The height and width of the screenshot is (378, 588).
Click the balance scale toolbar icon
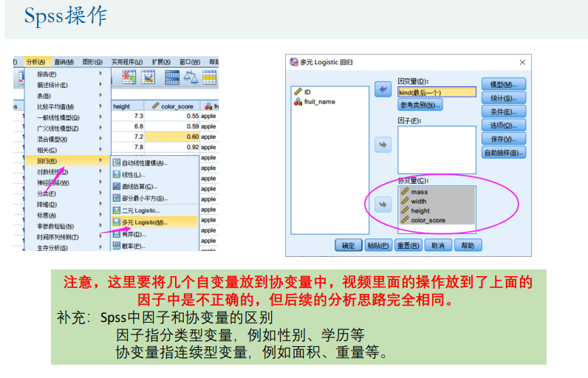click(191, 78)
